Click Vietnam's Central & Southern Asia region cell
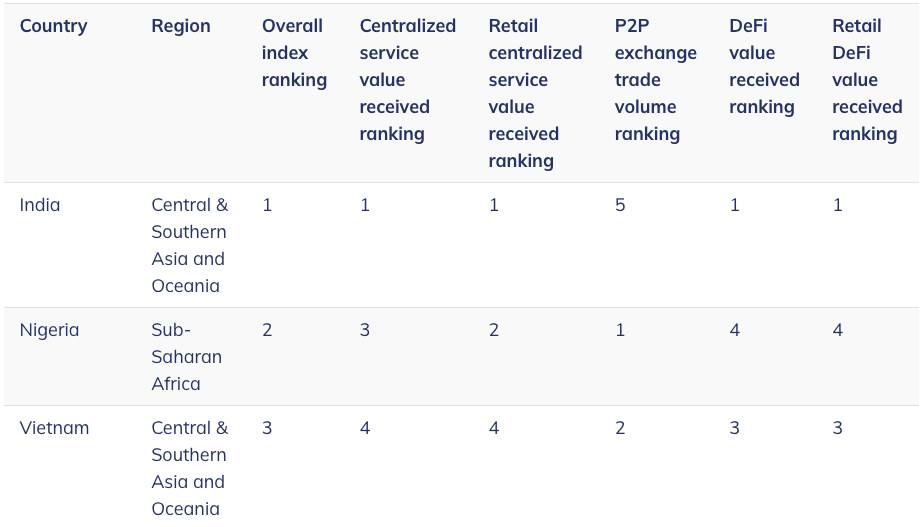The height and width of the screenshot is (527, 923). click(x=190, y=468)
